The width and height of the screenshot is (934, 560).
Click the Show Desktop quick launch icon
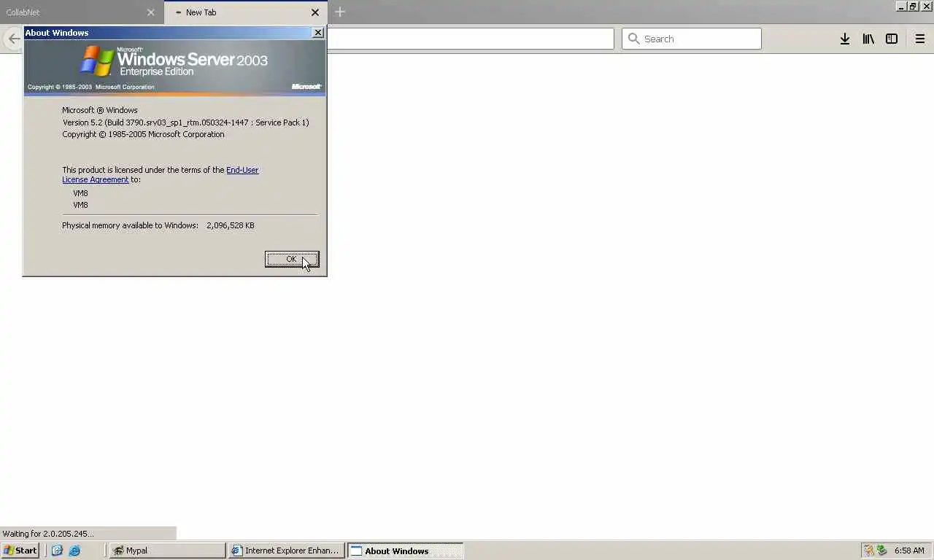[x=57, y=551]
